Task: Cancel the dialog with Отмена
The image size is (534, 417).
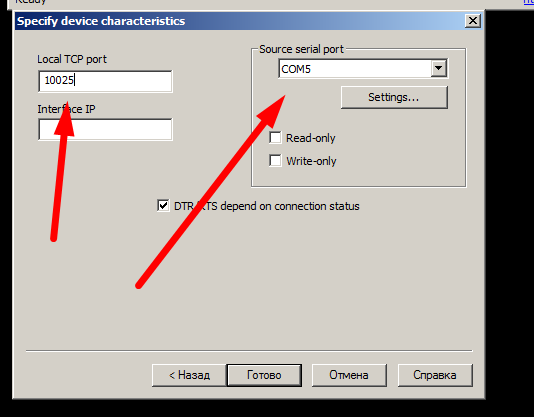Action: 349,375
